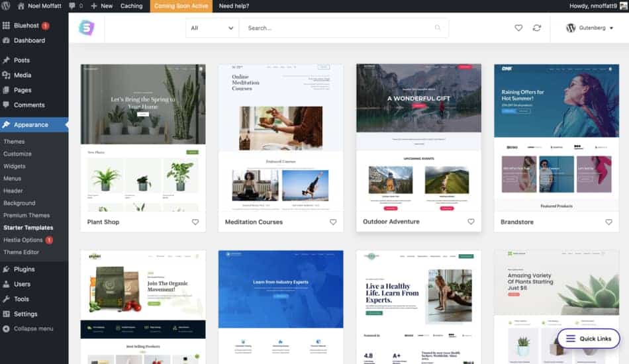The width and height of the screenshot is (629, 364).
Task: Open Need help? in admin bar
Action: coord(234,6)
